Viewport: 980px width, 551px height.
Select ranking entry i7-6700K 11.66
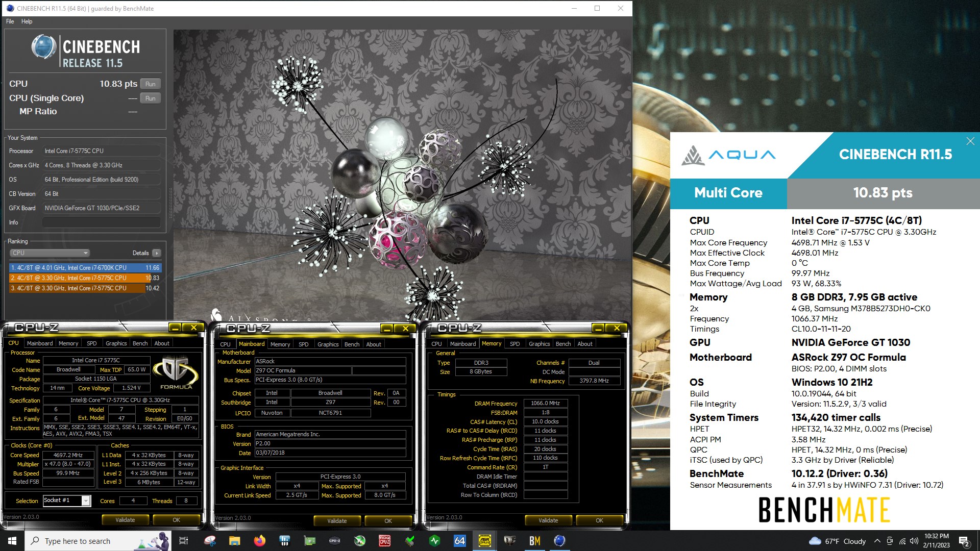click(x=85, y=268)
